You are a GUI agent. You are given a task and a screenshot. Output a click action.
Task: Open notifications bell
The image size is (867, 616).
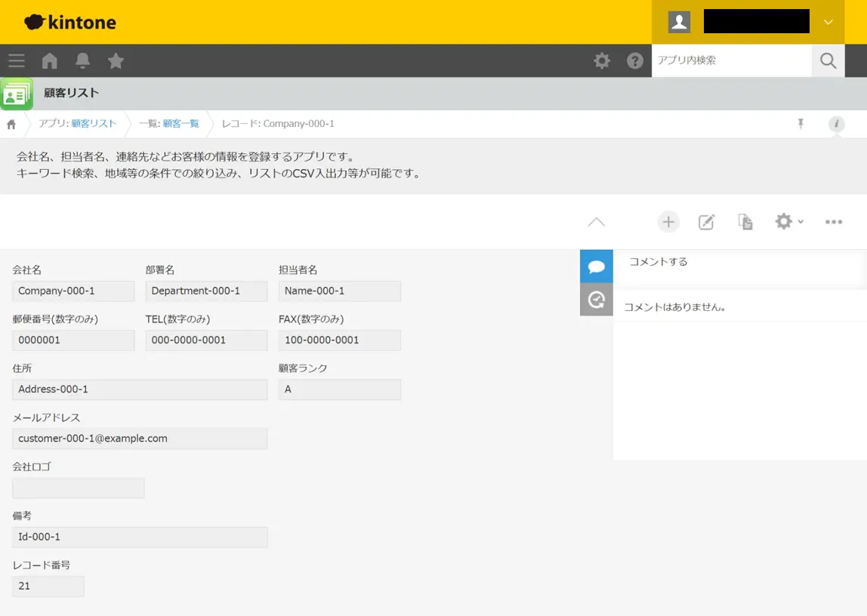(83, 61)
